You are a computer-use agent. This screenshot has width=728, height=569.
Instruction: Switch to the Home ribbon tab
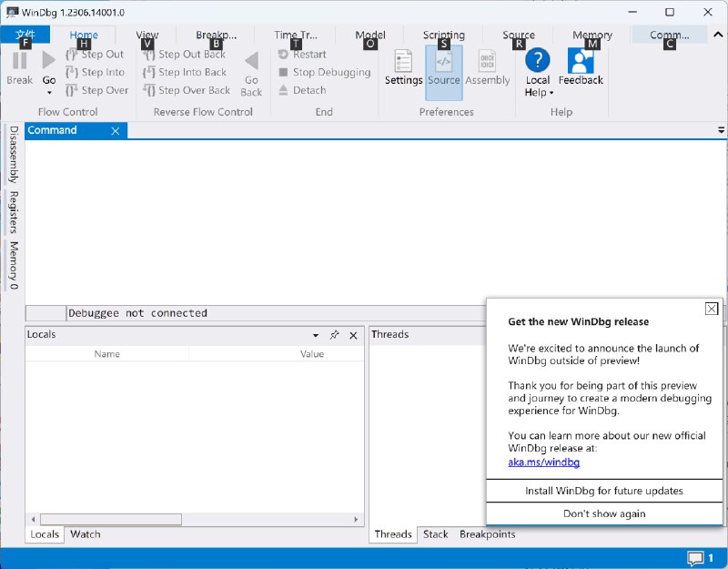(84, 35)
